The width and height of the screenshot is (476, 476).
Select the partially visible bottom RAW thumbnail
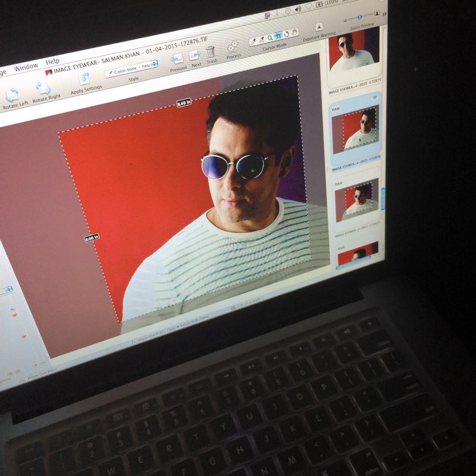pos(358,253)
